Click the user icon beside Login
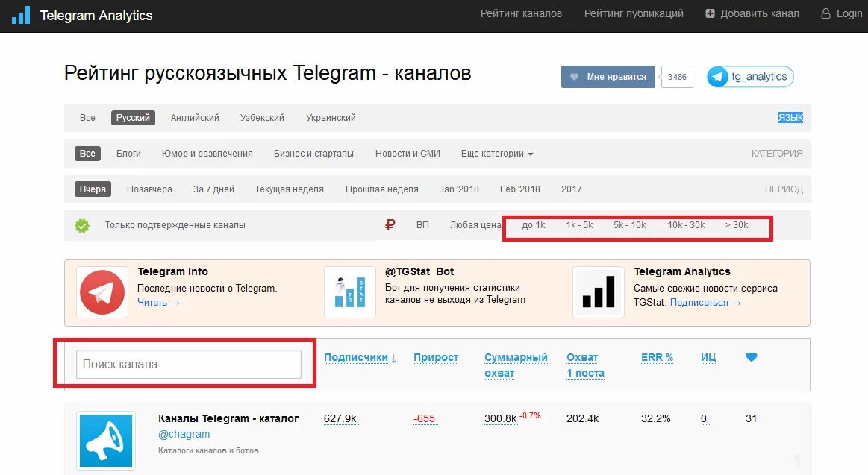Screen dimensions: 868x475 825,14
